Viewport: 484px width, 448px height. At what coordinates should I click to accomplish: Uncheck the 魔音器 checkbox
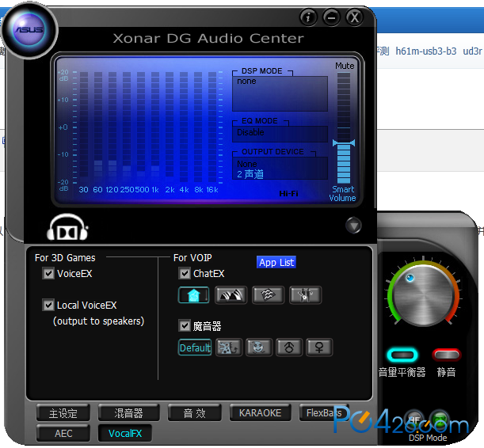(x=185, y=326)
